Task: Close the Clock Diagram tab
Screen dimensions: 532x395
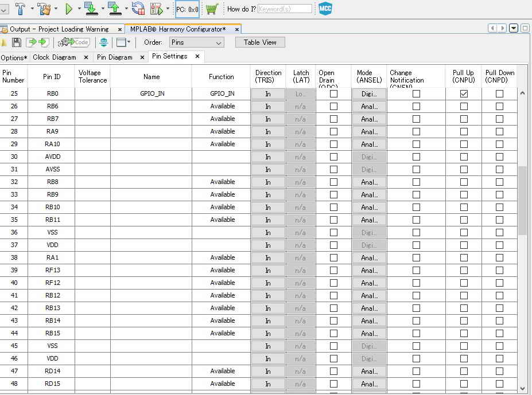Action: (x=86, y=57)
